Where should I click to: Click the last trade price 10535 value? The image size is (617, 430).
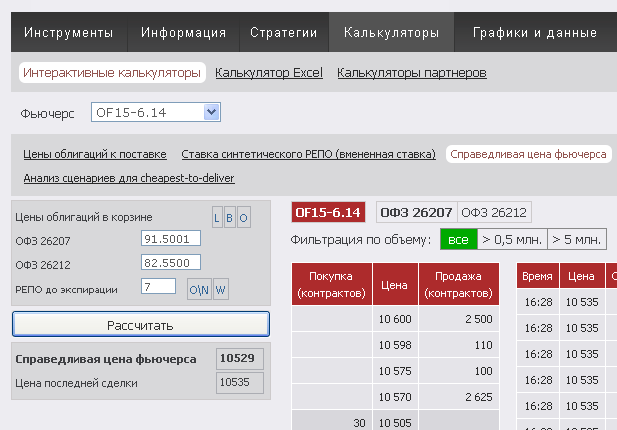click(240, 382)
